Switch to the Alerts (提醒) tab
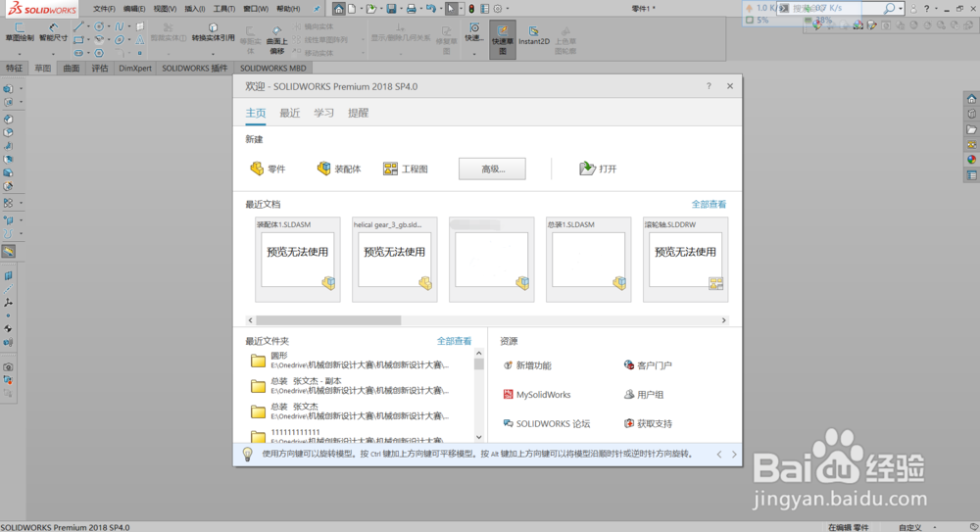980x532 pixels. tap(358, 113)
